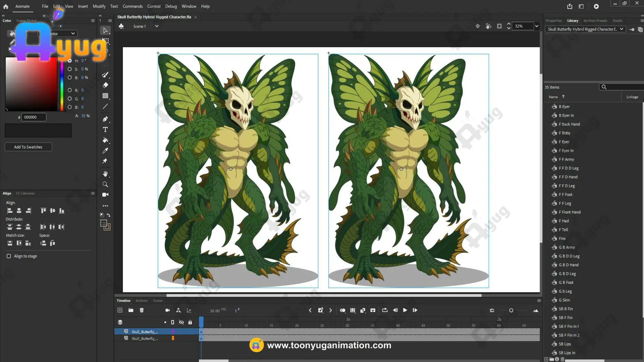The height and width of the screenshot is (362, 644).
Task: Select the F Front Hand library item
Action: (570, 212)
